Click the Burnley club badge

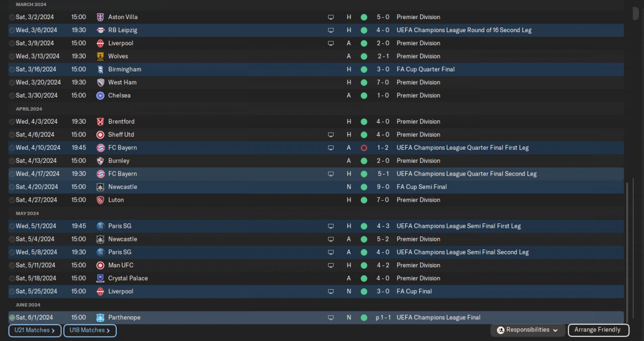tap(101, 161)
